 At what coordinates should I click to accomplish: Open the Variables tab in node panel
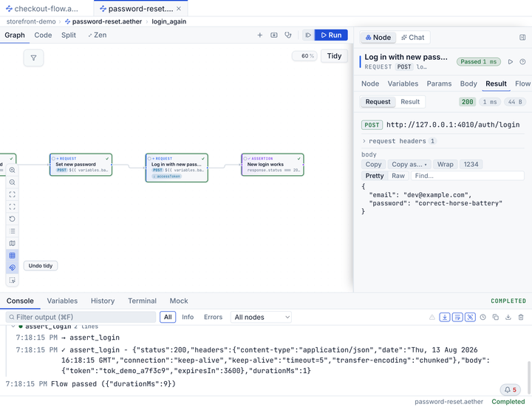point(403,83)
